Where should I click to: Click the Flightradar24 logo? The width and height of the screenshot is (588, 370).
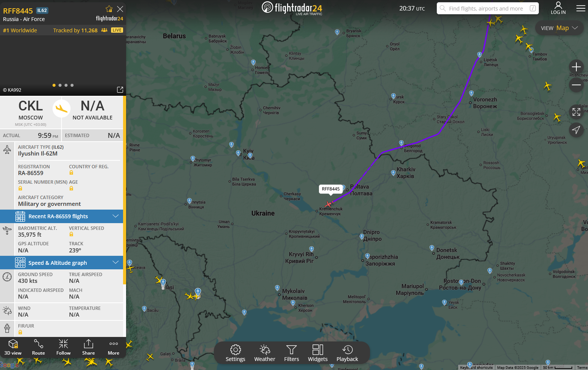coord(292,8)
